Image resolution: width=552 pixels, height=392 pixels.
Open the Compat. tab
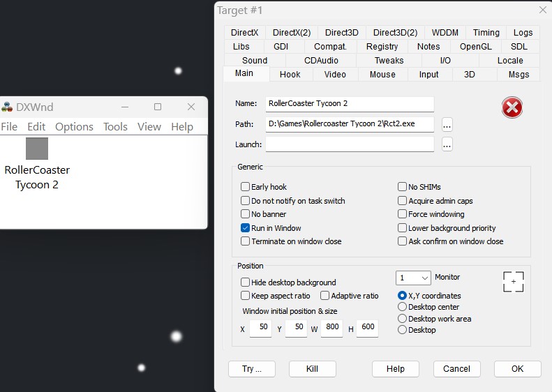(x=330, y=47)
